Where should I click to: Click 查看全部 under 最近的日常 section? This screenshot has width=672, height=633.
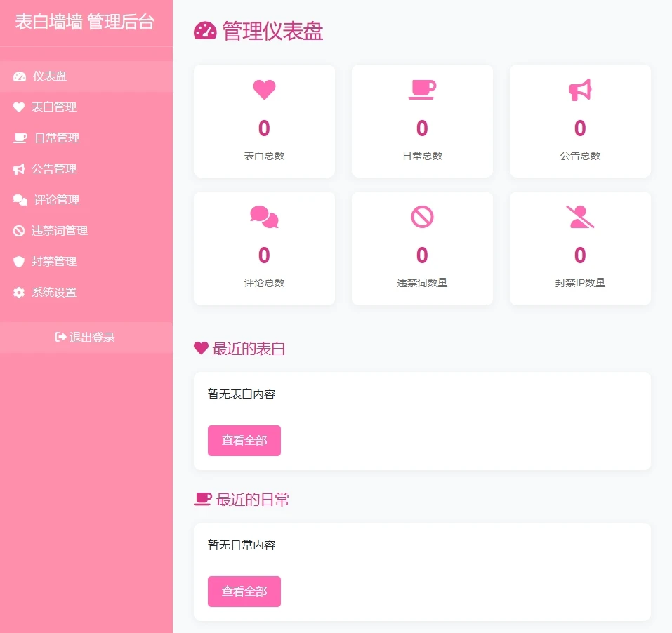[x=244, y=592]
